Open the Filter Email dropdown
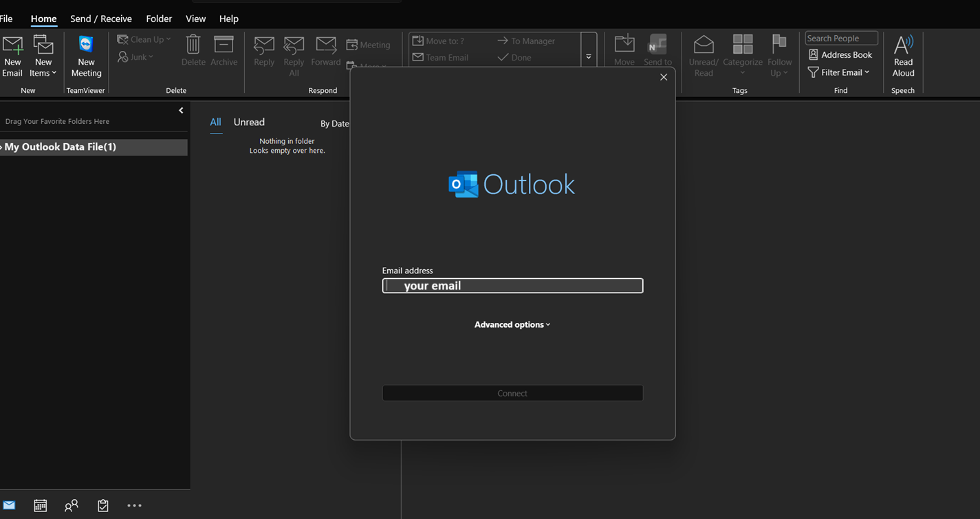 (838, 72)
